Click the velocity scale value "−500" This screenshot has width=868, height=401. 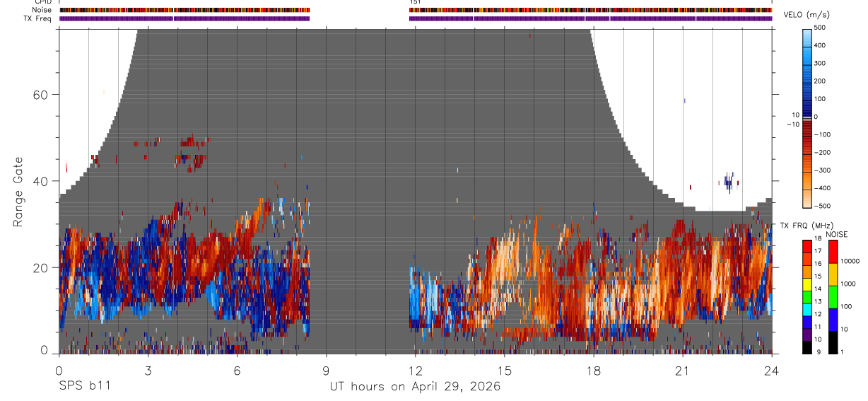[x=823, y=207]
